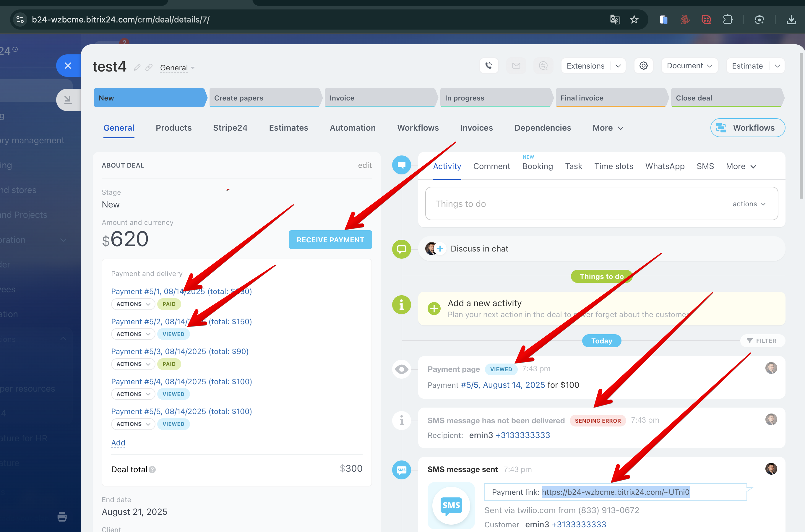The width and height of the screenshot is (805, 532).
Task: Bookmark page with the star icon
Action: (634, 20)
